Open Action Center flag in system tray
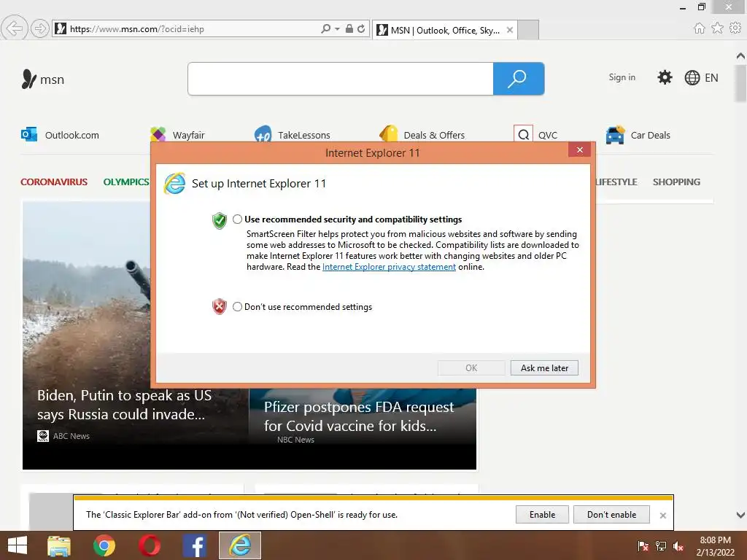 pos(643,545)
